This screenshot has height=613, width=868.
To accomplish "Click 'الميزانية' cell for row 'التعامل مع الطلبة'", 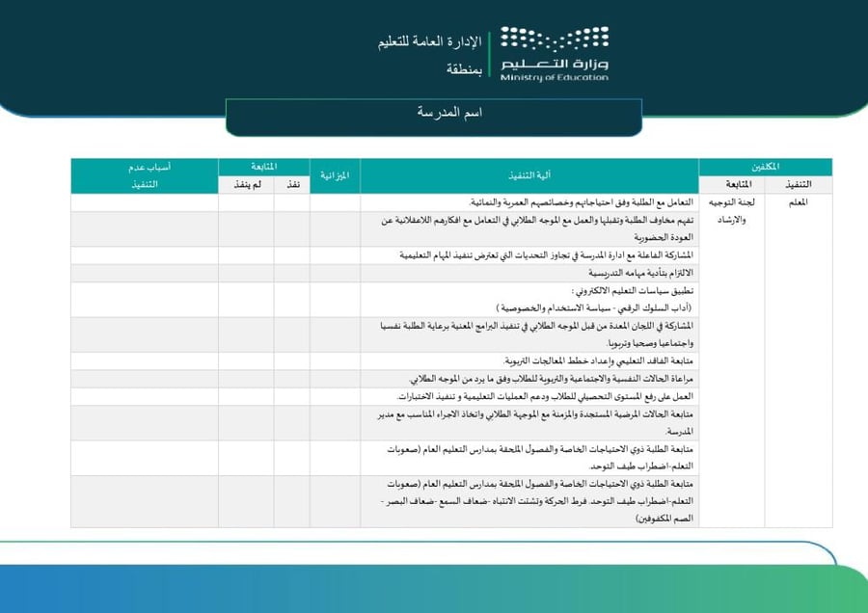I will click(x=335, y=202).
